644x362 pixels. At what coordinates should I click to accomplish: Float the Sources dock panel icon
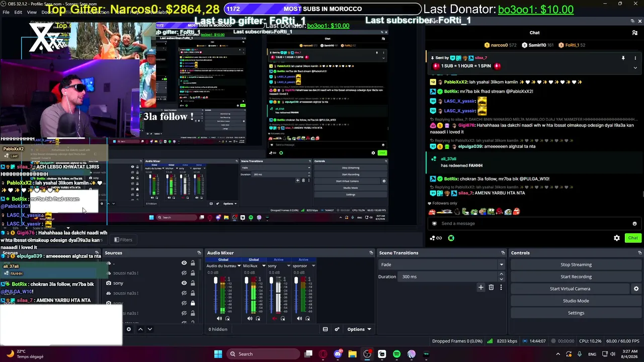tap(199, 253)
